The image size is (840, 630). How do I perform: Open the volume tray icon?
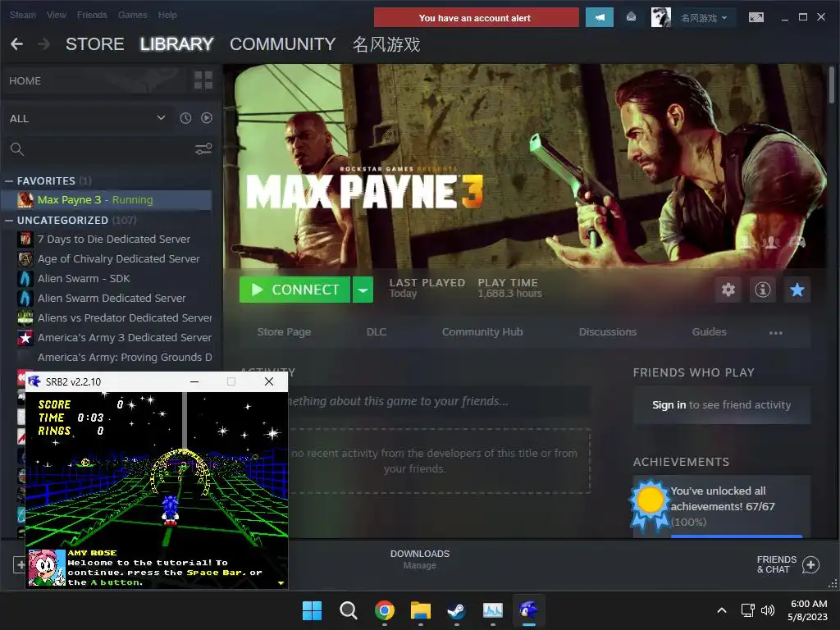(x=768, y=610)
